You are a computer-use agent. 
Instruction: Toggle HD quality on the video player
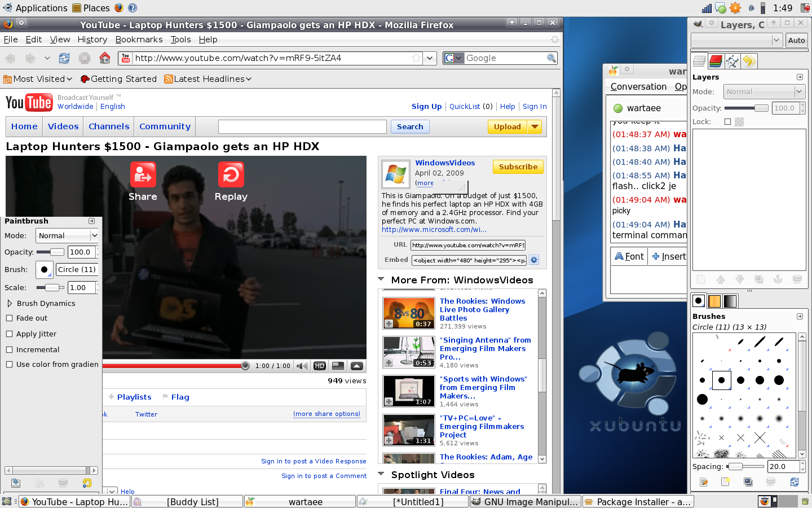coord(320,366)
